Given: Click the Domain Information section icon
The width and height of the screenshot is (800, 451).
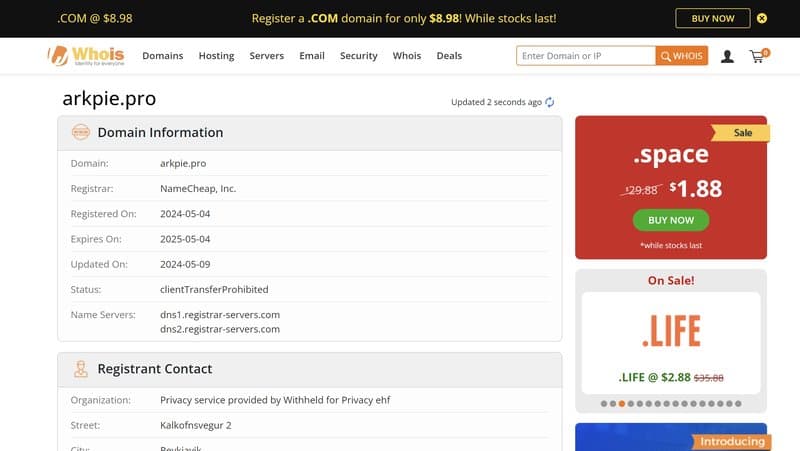Looking at the screenshot, I should coord(80,132).
